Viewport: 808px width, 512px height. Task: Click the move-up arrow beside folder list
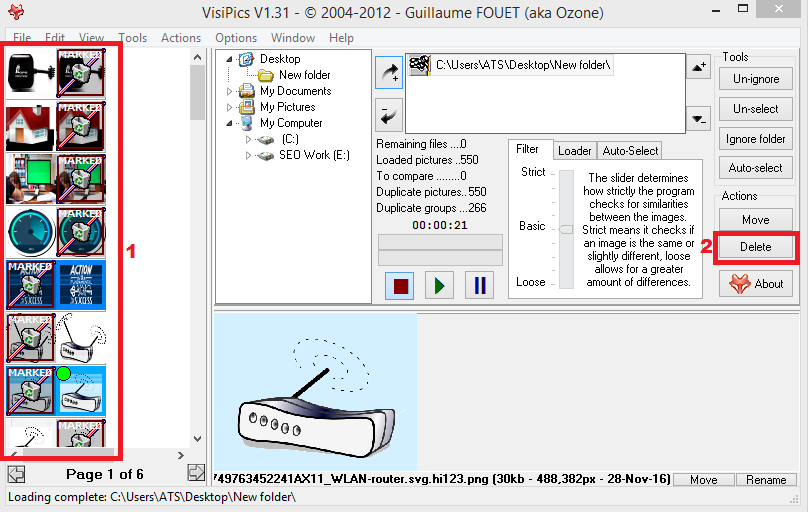point(699,67)
